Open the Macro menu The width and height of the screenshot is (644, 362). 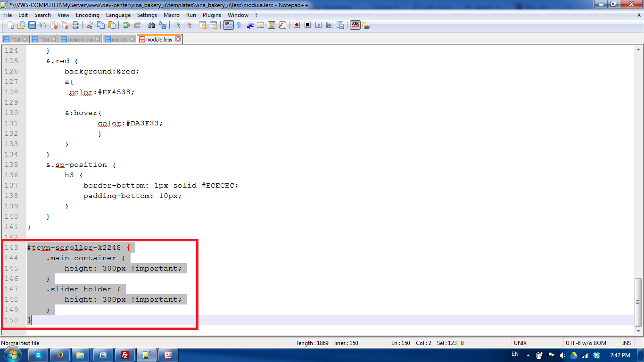(x=172, y=15)
